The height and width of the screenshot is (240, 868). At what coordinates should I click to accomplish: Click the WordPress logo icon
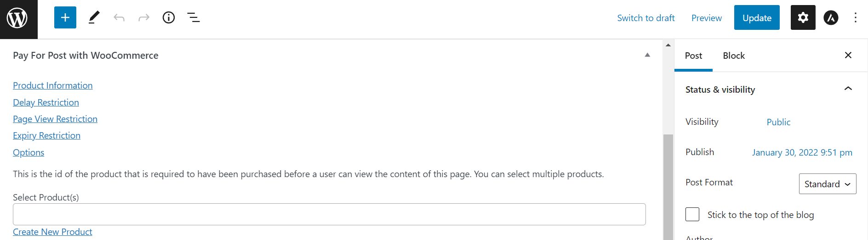(17, 18)
